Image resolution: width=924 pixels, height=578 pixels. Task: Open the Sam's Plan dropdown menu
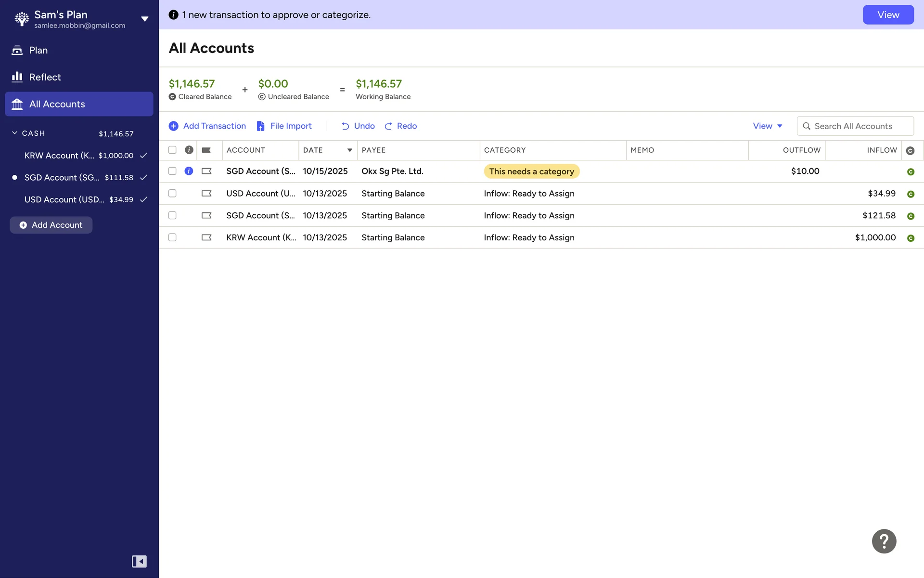tap(144, 19)
